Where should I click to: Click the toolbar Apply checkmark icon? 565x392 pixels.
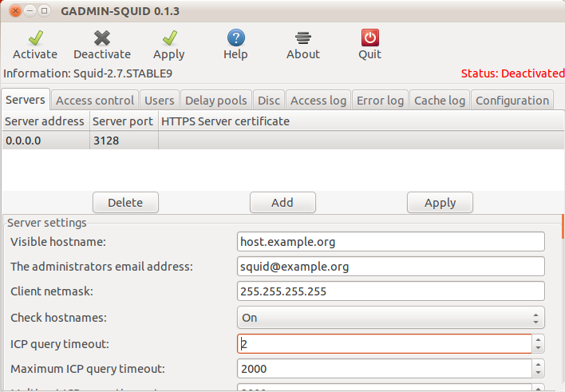click(169, 38)
